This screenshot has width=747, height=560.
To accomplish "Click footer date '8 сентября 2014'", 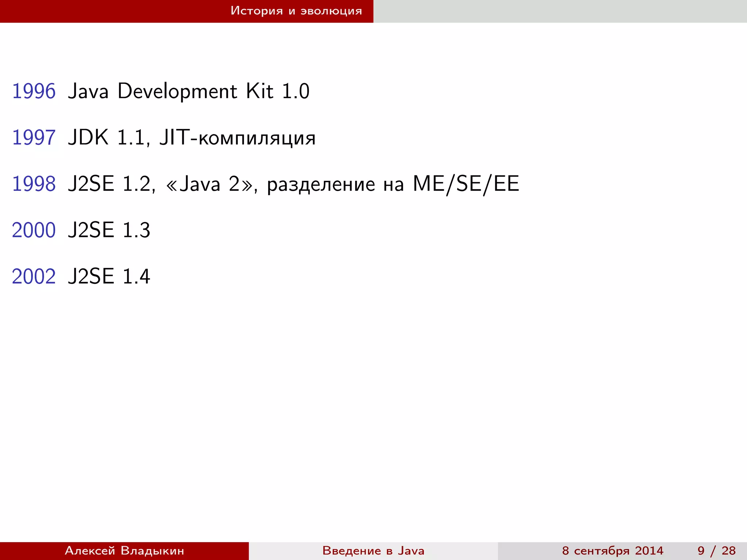I will coord(613,551).
